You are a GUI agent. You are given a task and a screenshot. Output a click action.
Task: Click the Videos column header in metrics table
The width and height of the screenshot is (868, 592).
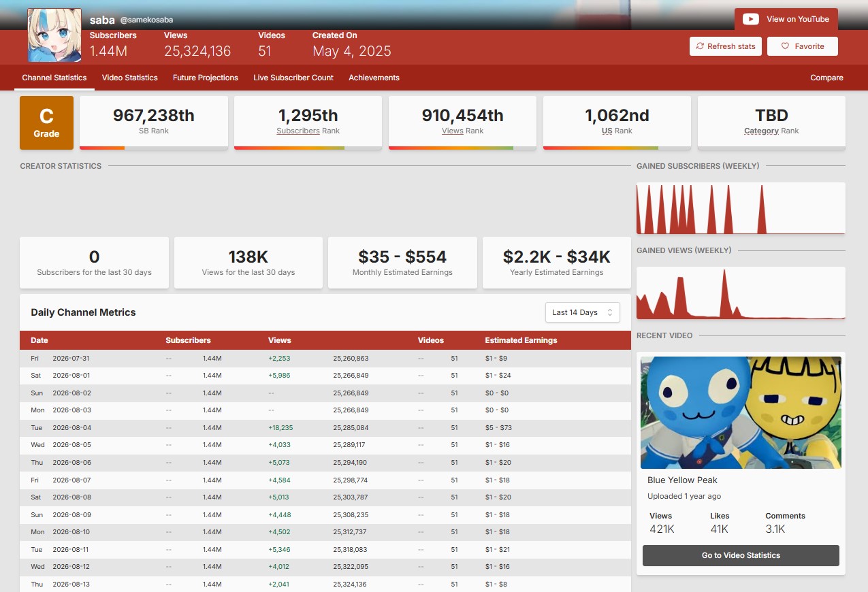[x=431, y=340]
